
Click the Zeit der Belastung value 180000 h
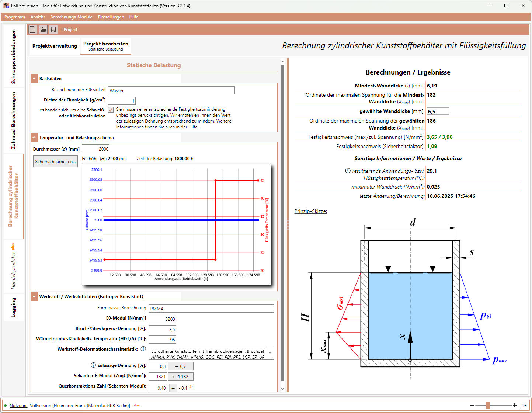pos(184,159)
